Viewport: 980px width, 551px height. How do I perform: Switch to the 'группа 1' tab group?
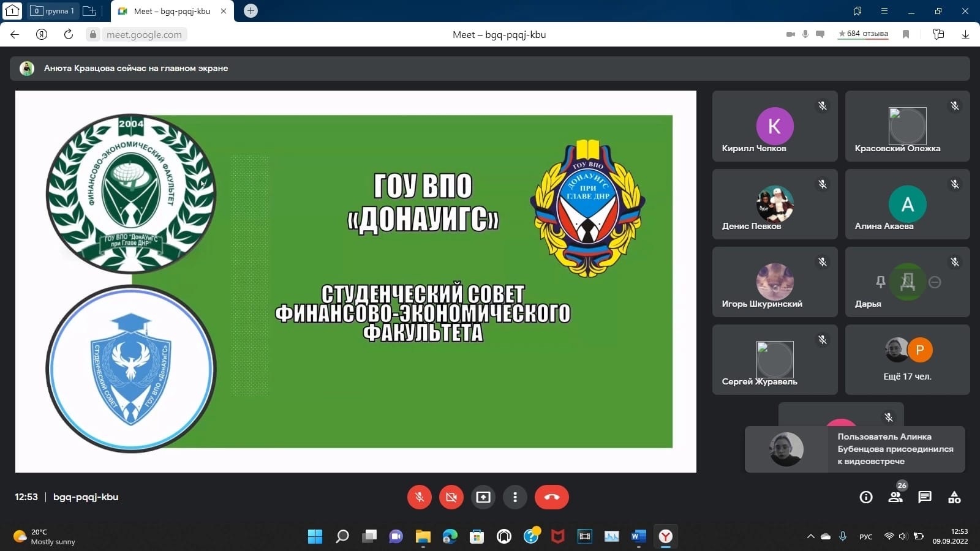point(53,11)
